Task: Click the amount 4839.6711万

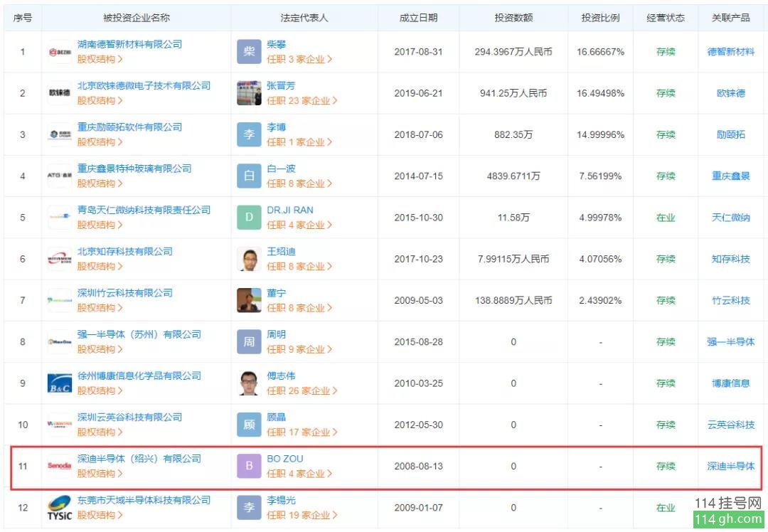Action: click(513, 176)
